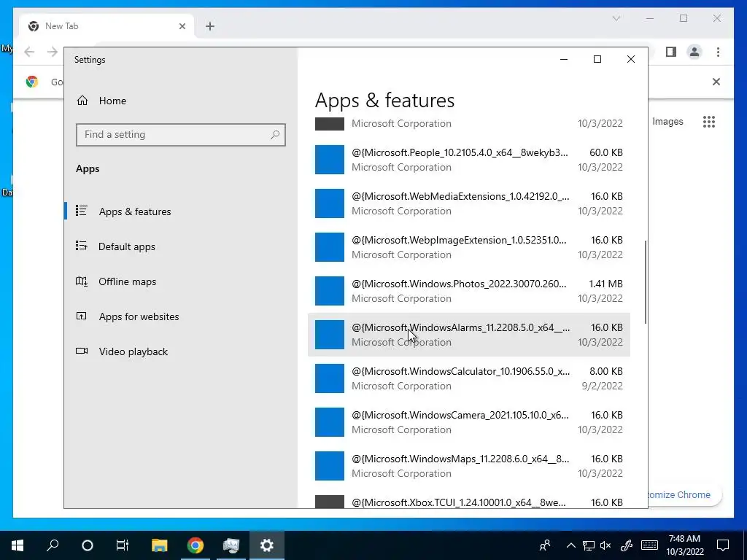Image resolution: width=747 pixels, height=560 pixels.
Task: Select the Microsoft.People app tile icon
Action: 330,160
